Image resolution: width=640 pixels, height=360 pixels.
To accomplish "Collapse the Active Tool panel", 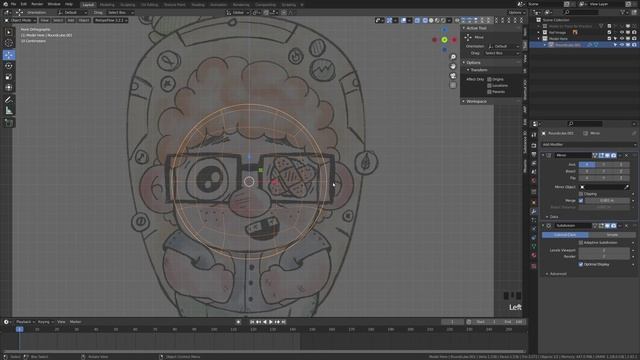I will pyautogui.click(x=464, y=28).
